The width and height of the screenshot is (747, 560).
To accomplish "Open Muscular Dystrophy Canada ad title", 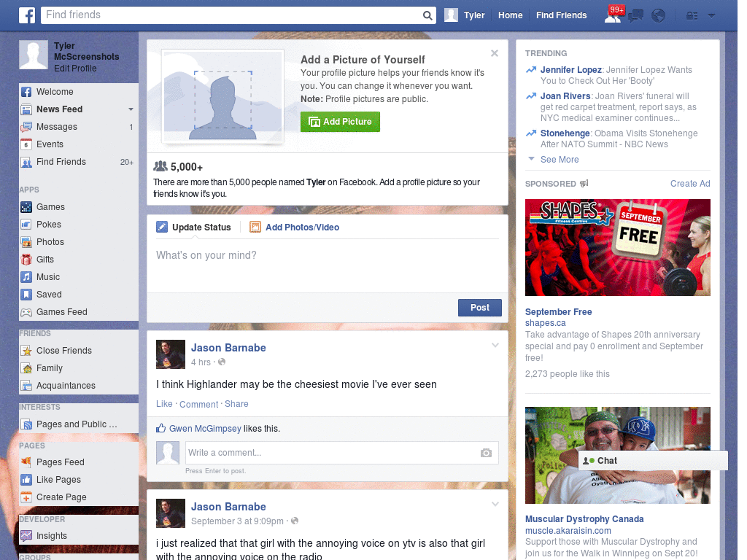I will click(584, 519).
